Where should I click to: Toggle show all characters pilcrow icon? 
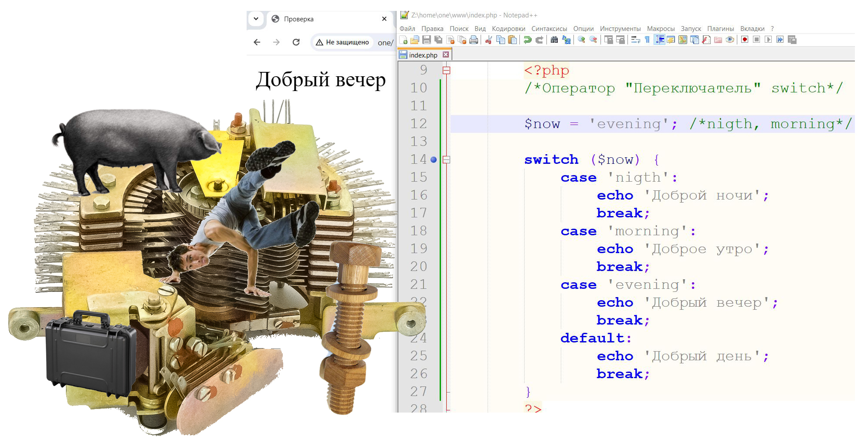pyautogui.click(x=647, y=40)
